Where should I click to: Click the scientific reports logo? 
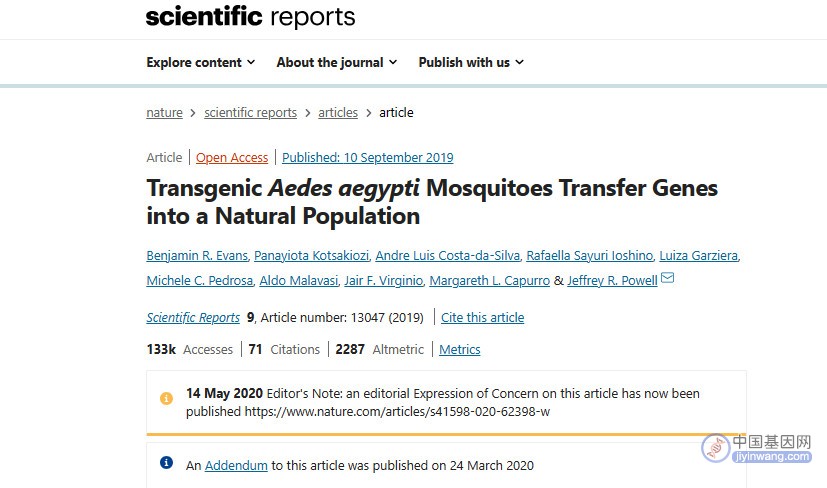[x=251, y=16]
